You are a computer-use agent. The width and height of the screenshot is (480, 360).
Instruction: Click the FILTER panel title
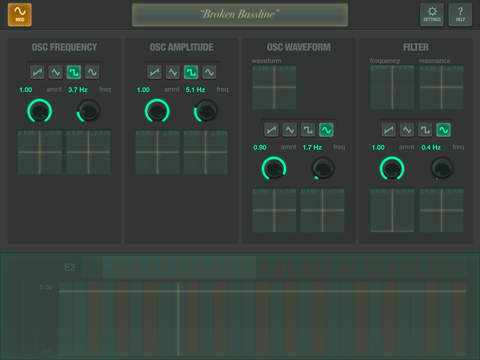pyautogui.click(x=416, y=47)
